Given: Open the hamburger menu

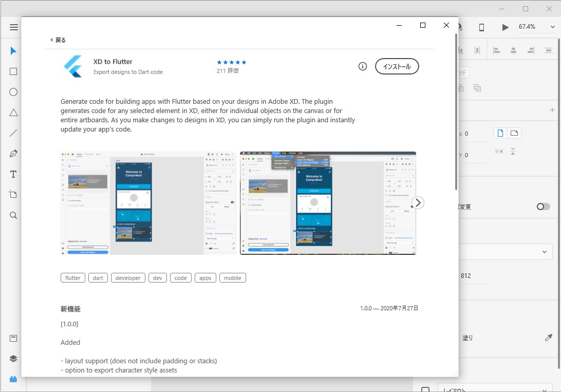Looking at the screenshot, I should tap(13, 27).
